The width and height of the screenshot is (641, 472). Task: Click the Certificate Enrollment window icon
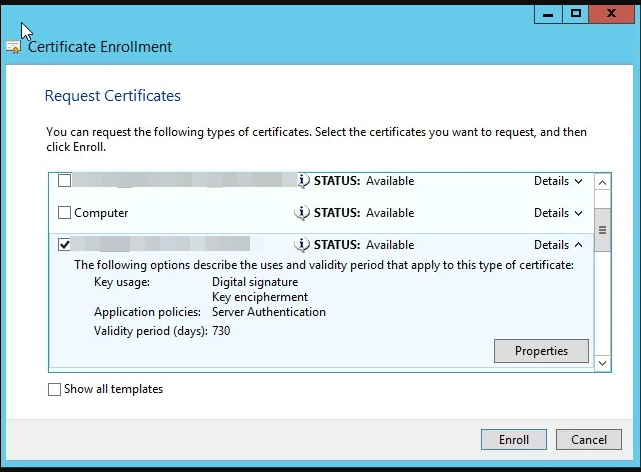14,47
